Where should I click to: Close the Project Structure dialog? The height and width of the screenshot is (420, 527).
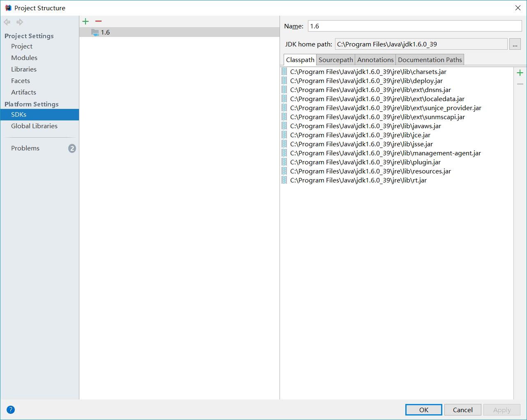[518, 8]
